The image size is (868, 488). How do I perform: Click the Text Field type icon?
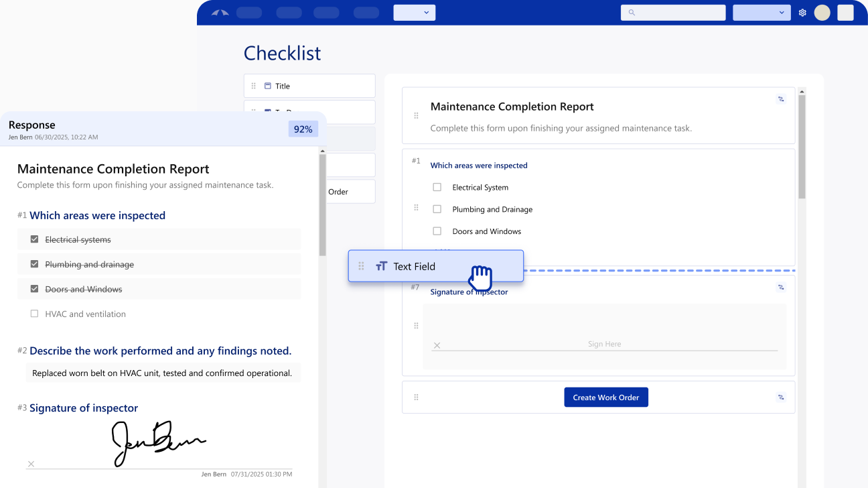(x=382, y=266)
